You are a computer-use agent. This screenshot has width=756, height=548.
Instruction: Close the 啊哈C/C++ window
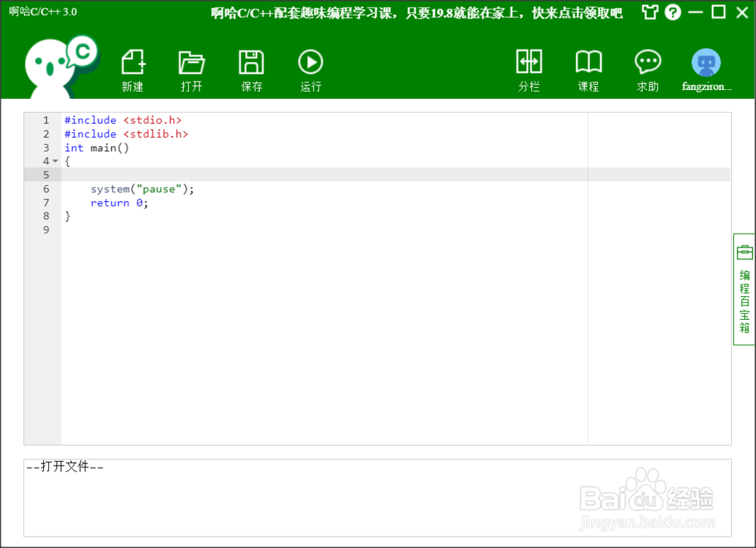coord(742,12)
